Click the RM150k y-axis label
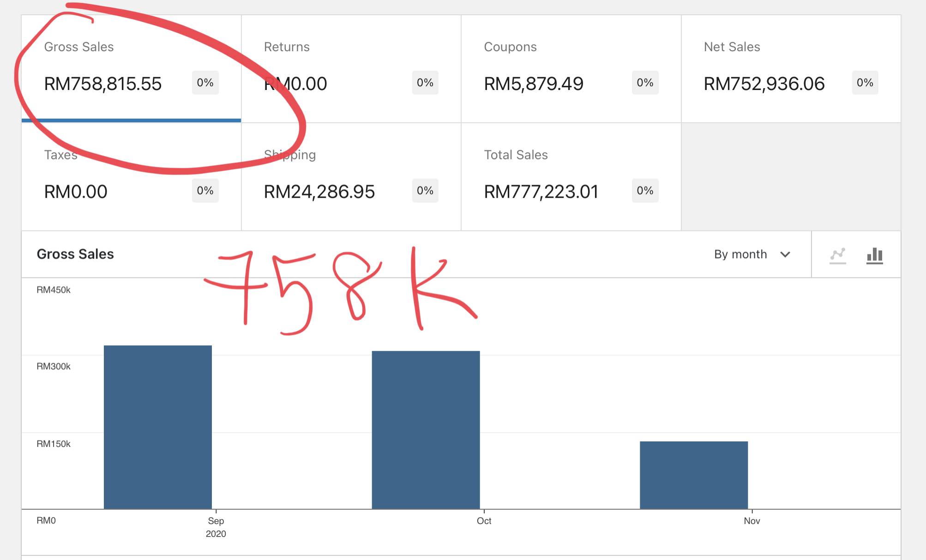This screenshot has height=560, width=926. tap(54, 444)
